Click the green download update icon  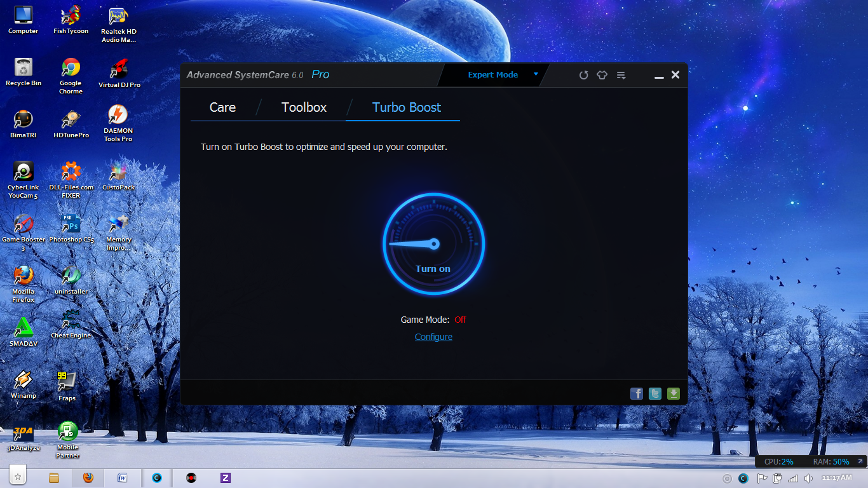674,394
